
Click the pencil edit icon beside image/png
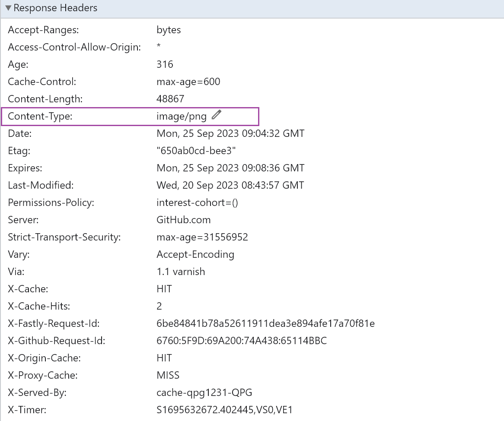pyautogui.click(x=217, y=115)
